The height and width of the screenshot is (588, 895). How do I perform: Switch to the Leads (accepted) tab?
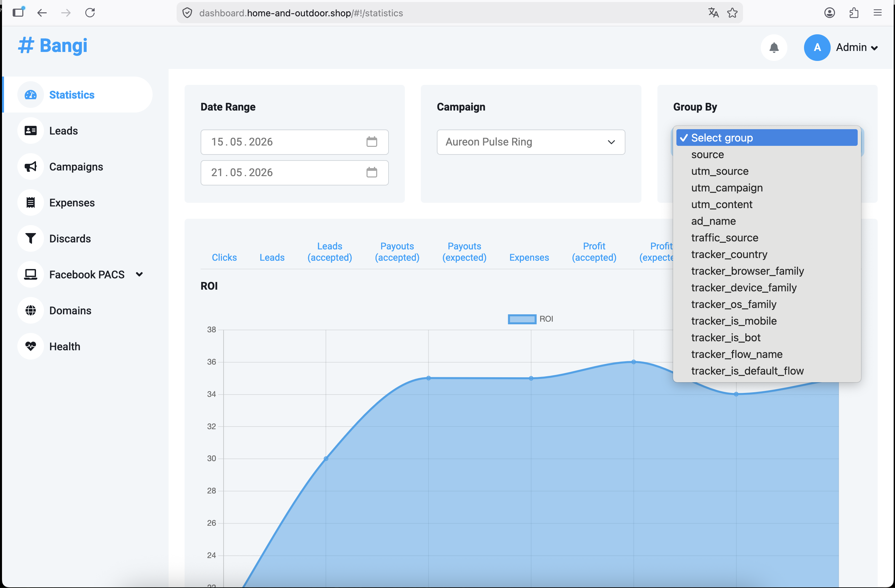coord(330,252)
